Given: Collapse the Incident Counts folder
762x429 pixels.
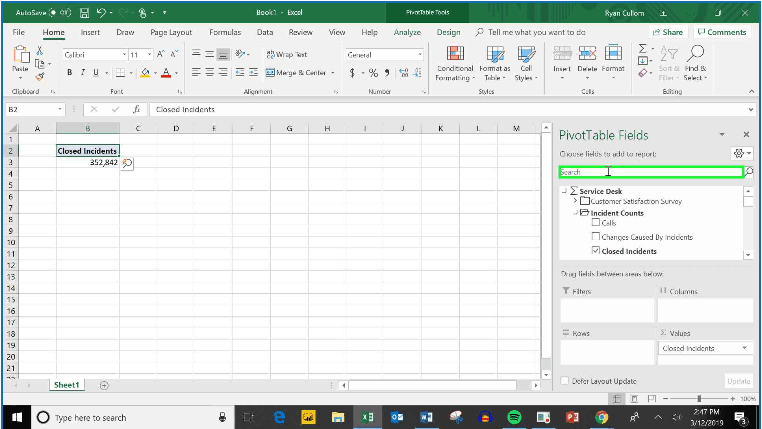Looking at the screenshot, I should pos(575,213).
